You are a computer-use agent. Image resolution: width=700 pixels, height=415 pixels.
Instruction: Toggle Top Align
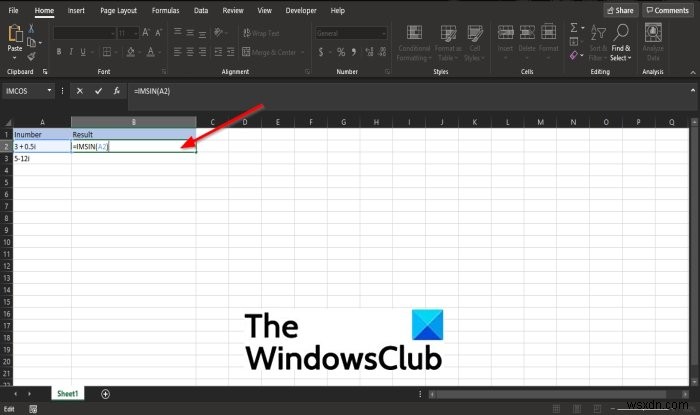pos(178,32)
